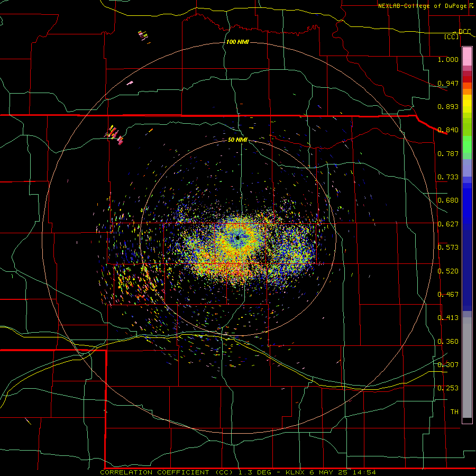Click the TH label beside the color bar
Viewport: 476px width, 476px height.
pyautogui.click(x=454, y=412)
